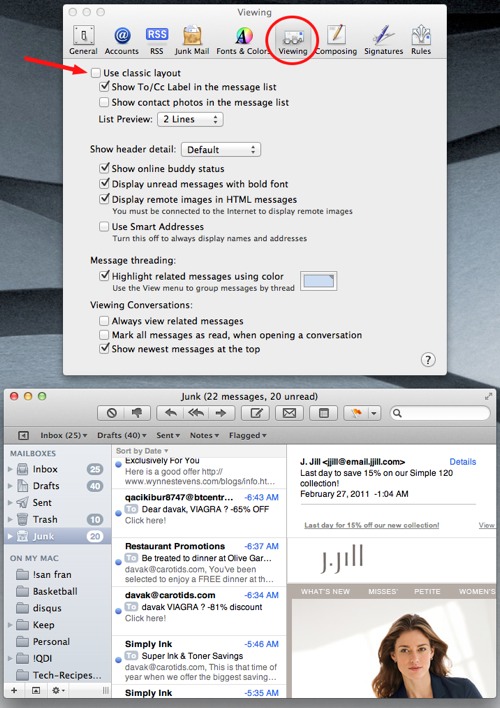Expand the !QDI folder disclosure triangle
500x708 pixels.
(x=10, y=658)
